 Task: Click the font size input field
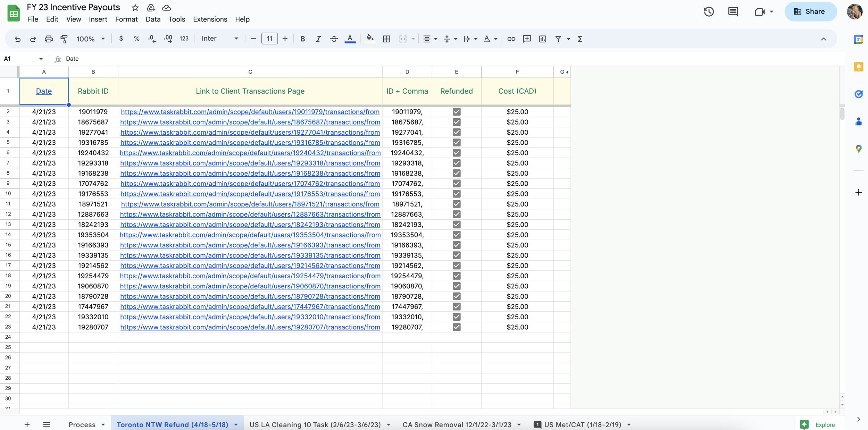[x=269, y=39]
